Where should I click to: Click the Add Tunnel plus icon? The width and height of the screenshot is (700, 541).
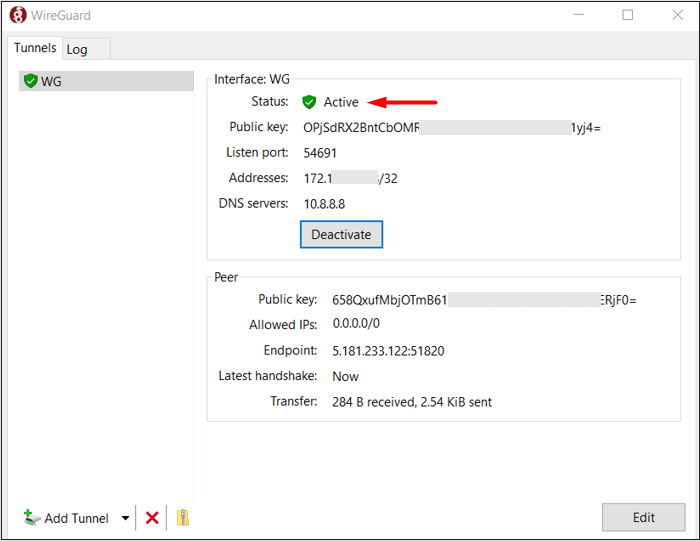(31, 518)
